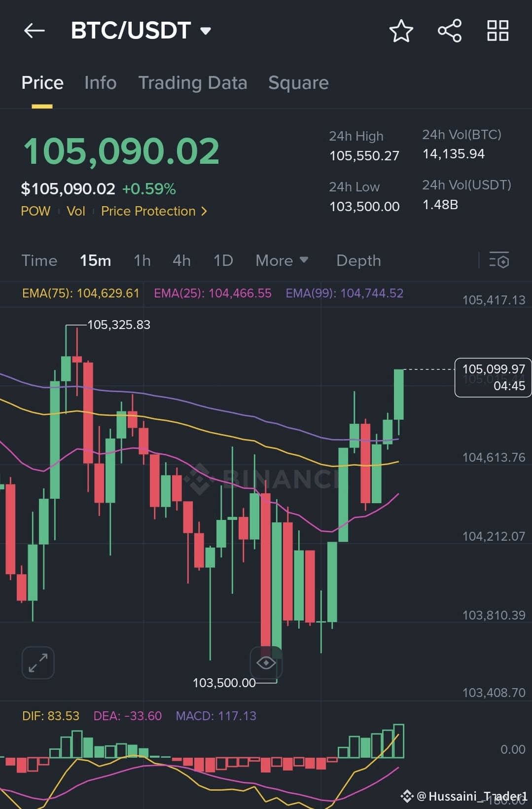Add BTC/USDT to favorites with the star

(401, 31)
